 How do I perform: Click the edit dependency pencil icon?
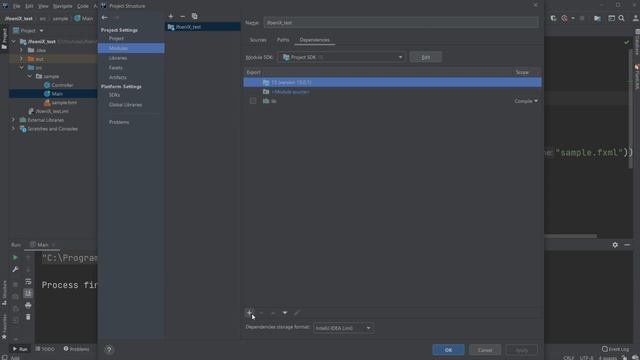coord(297,313)
